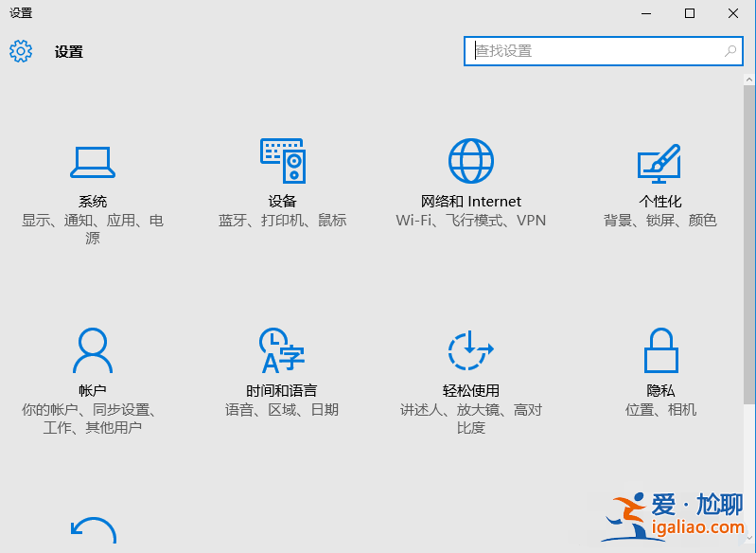Click the description 蓝牙、打印机、鼠标
The width and height of the screenshot is (756, 553).
point(283,221)
